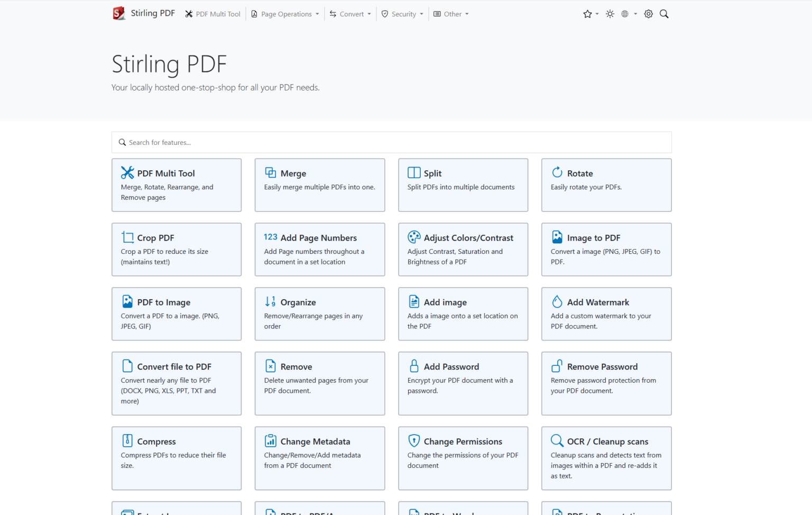Click the OCR / Cleanup scans icon
This screenshot has width=812, height=515.
coord(557,440)
